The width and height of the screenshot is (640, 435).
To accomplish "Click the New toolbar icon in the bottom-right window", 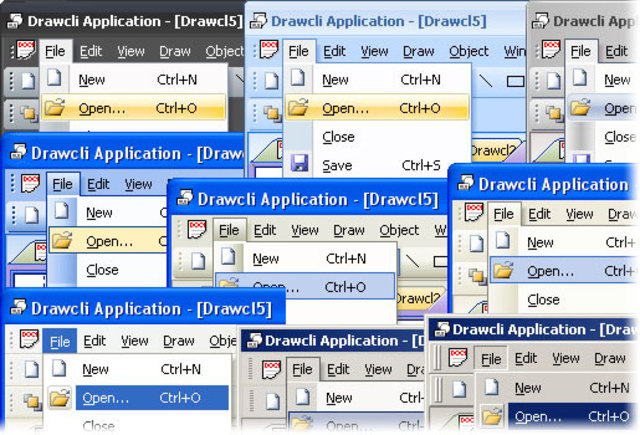I will [459, 389].
